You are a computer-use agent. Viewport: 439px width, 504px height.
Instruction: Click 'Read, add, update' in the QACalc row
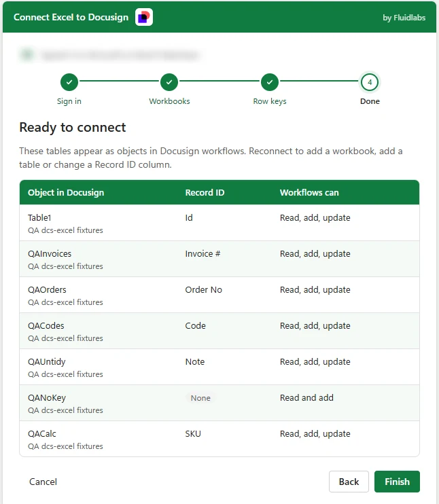coord(315,434)
